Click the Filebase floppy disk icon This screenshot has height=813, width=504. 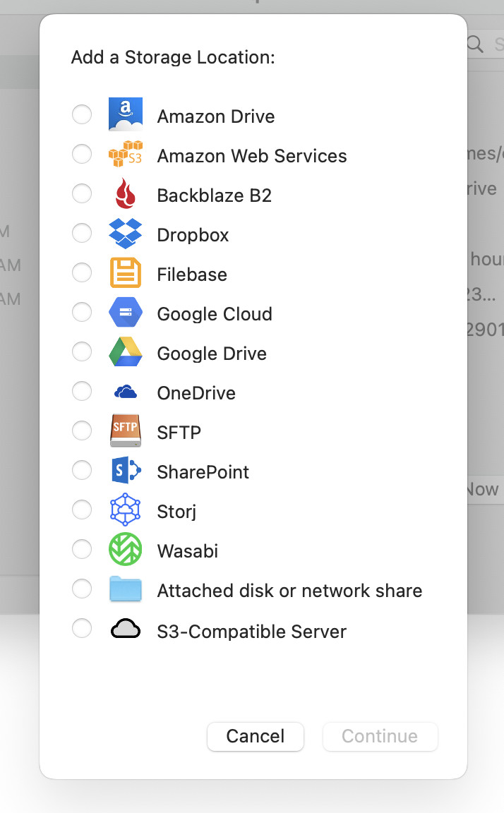126,272
